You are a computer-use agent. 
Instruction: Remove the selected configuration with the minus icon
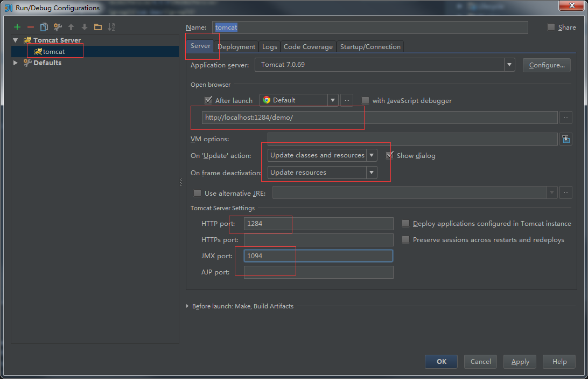click(x=31, y=27)
